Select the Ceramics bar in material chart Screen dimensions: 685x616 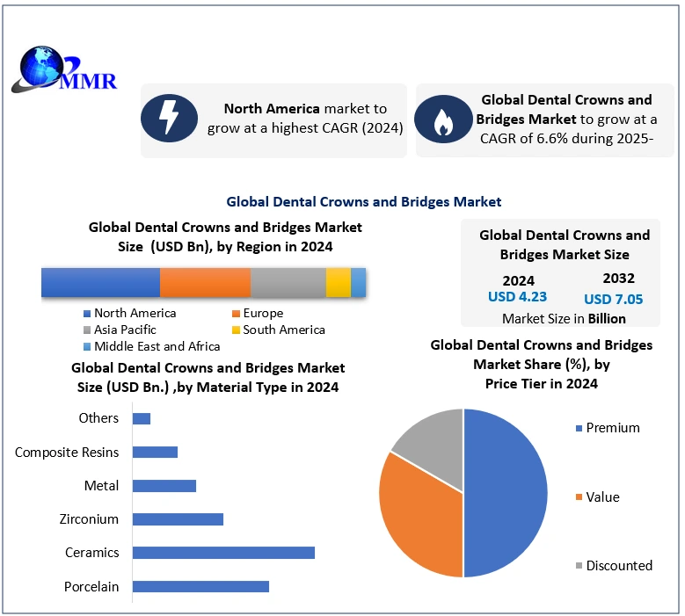tap(223, 553)
